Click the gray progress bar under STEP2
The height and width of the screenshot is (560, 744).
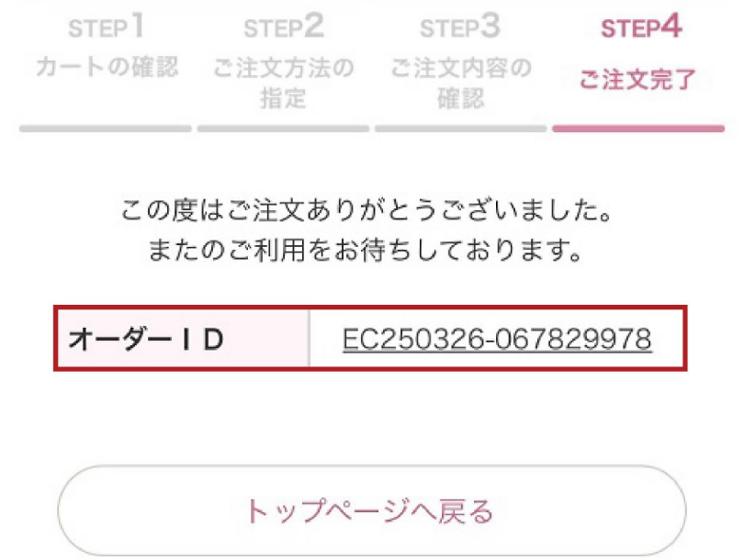click(x=283, y=129)
